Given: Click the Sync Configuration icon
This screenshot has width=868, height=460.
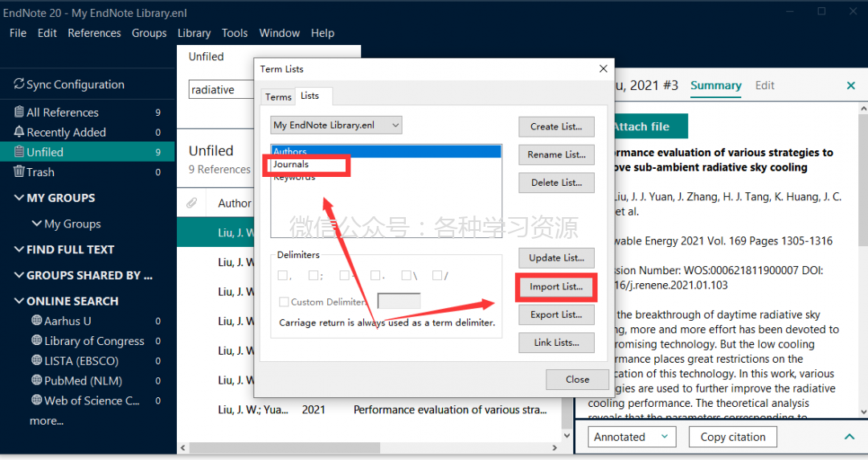Looking at the screenshot, I should [x=18, y=84].
